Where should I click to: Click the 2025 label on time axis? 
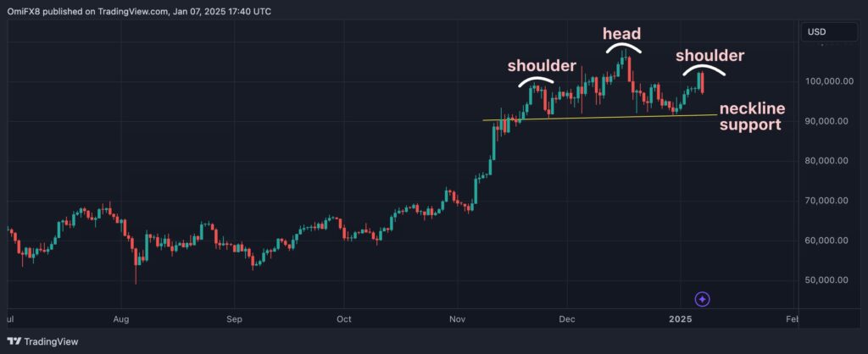tap(681, 320)
